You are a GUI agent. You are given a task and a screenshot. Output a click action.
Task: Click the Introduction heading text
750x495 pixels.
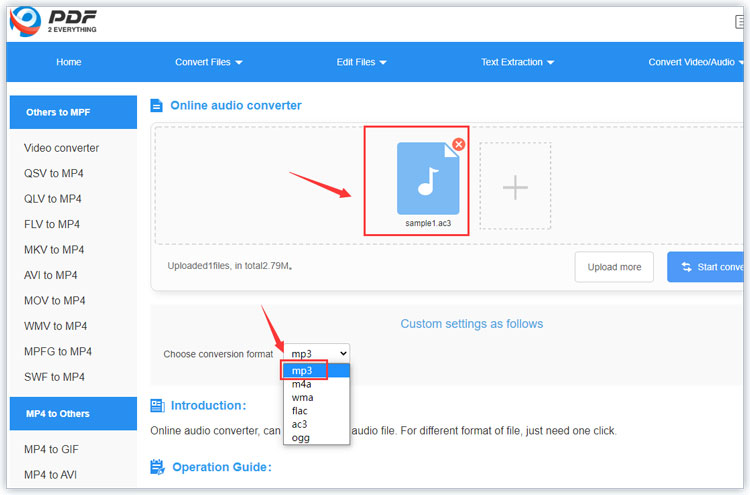209,406
